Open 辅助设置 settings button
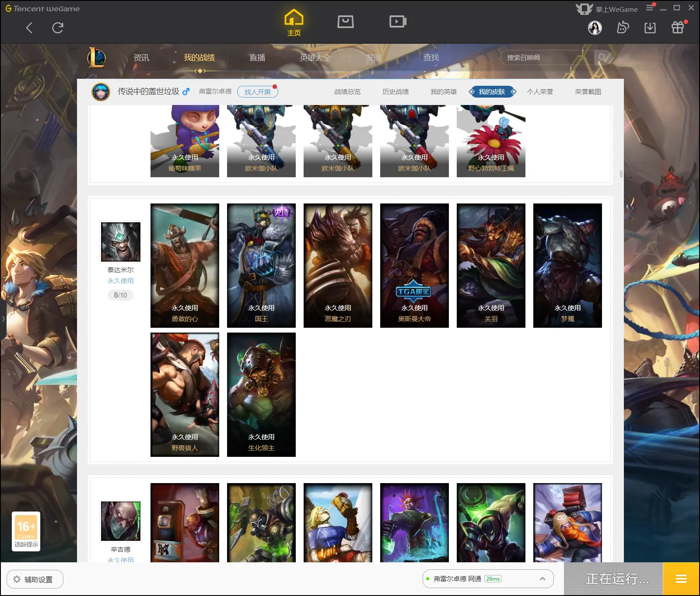The height and width of the screenshot is (596, 700). coord(35,579)
